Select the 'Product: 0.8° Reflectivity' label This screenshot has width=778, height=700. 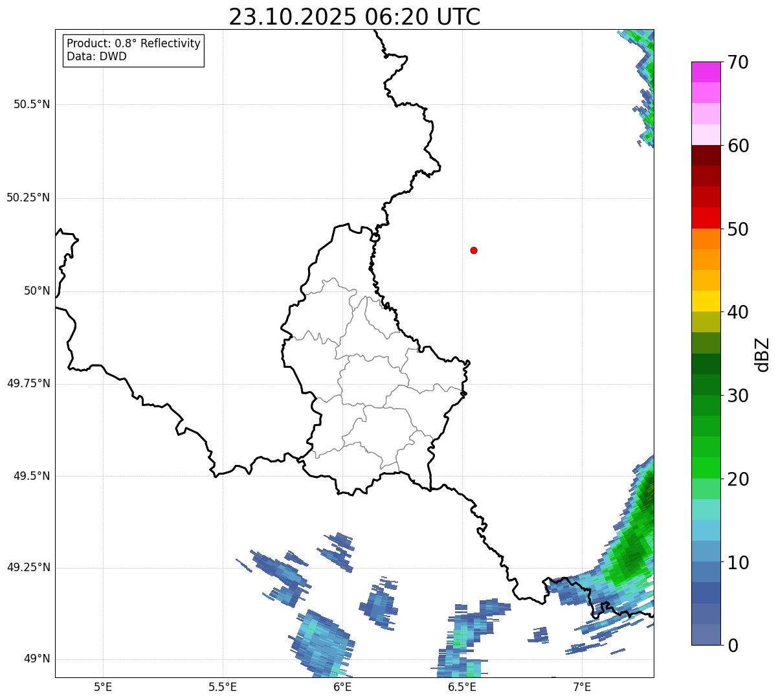pyautogui.click(x=134, y=43)
